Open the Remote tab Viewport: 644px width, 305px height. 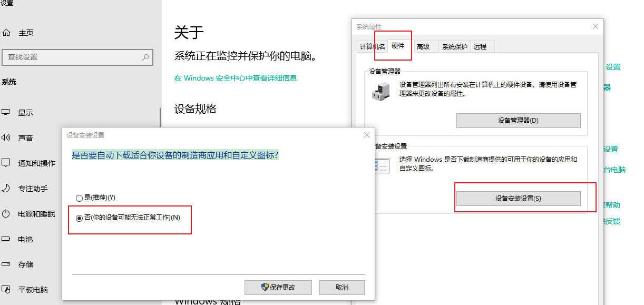pos(480,46)
